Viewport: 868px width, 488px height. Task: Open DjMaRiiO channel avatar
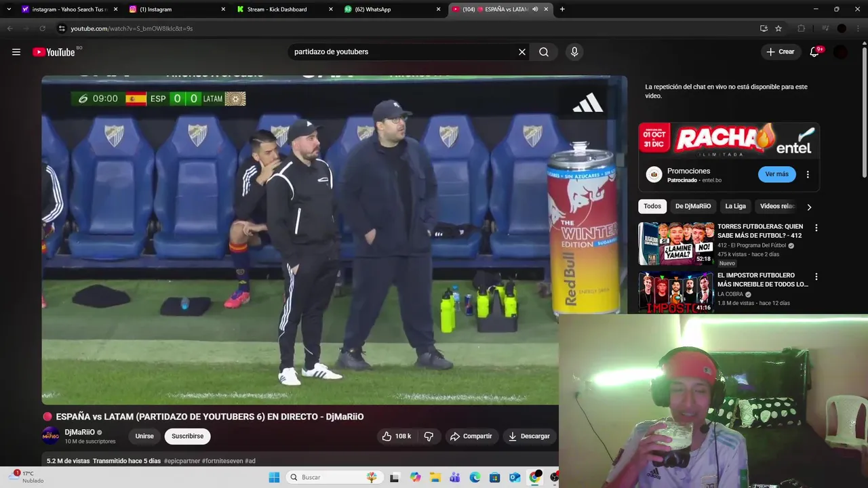click(51, 436)
